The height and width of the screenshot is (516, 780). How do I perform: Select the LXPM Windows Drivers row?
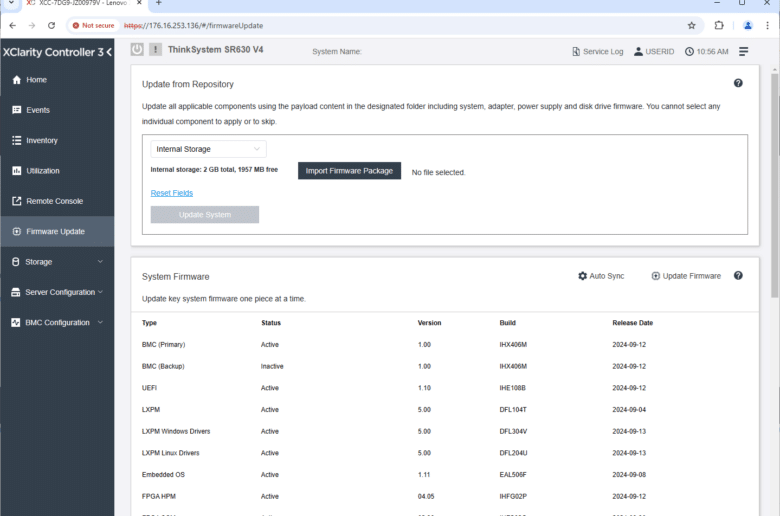[445, 431]
